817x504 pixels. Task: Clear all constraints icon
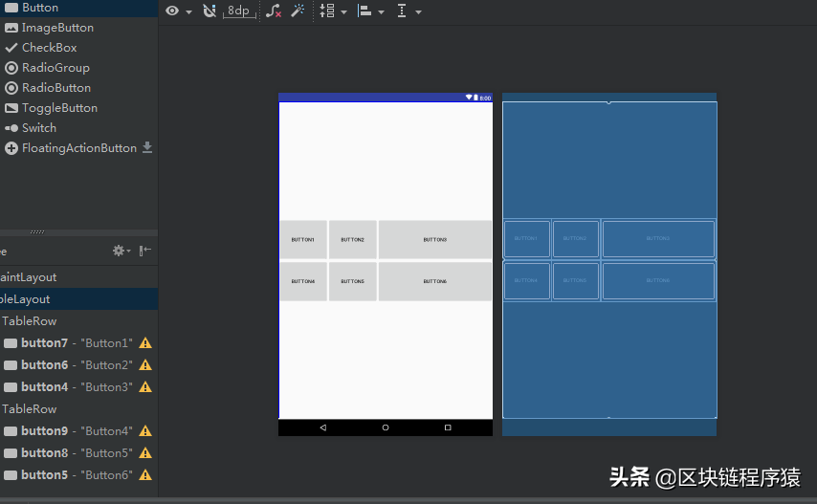(274, 11)
